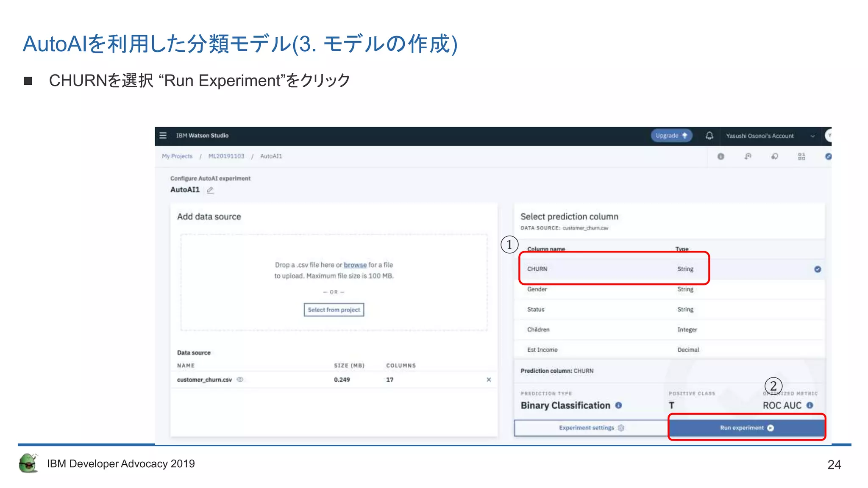The image size is (868, 488).
Task: Expand the Yasushi Osonoi's Account dropdown
Action: [x=770, y=136]
